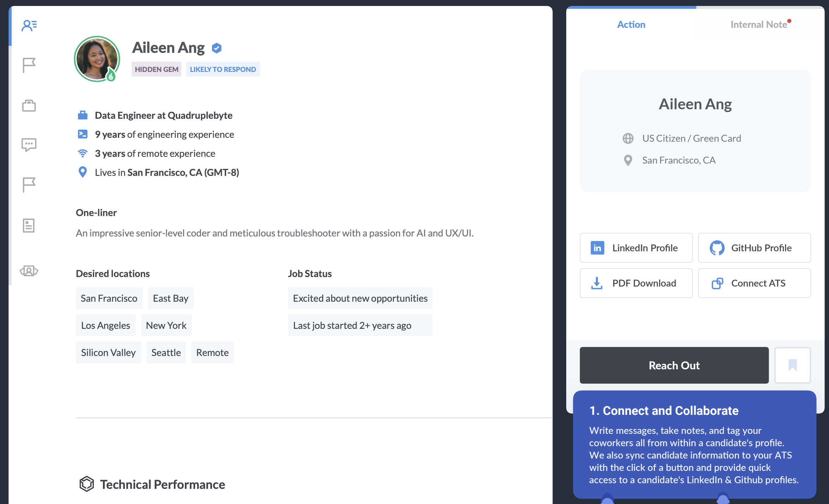Click the upper flag icon in sidebar

[x=29, y=65]
